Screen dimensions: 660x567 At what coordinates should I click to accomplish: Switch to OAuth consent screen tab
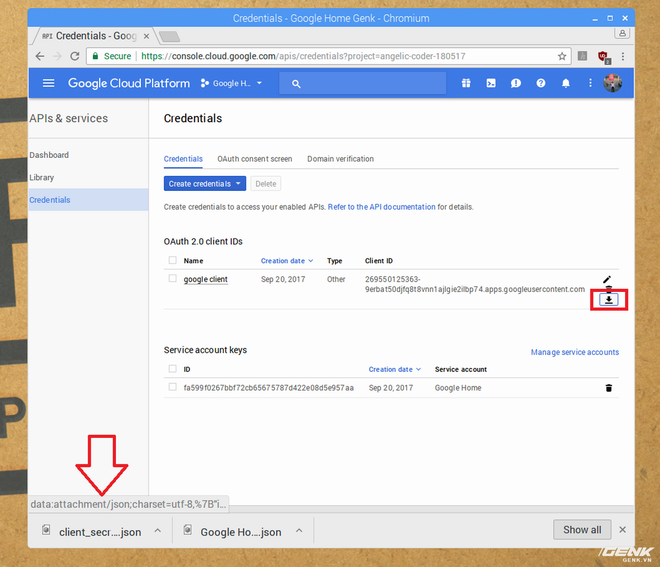[255, 159]
